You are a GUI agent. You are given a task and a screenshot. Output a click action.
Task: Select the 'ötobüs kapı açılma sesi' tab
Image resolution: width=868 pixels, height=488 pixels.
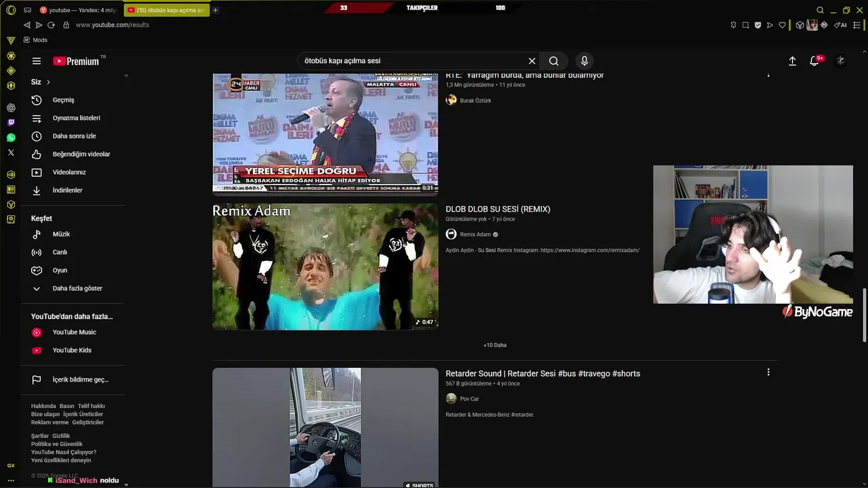tap(166, 10)
